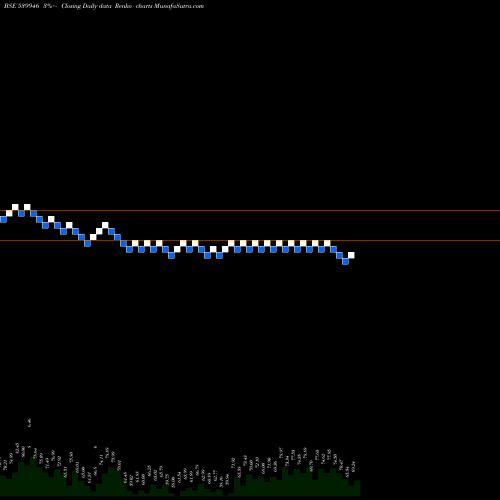Click the lower orange horizontal level line
Image resolution: width=500 pixels, height=500 pixels.
click(250, 240)
